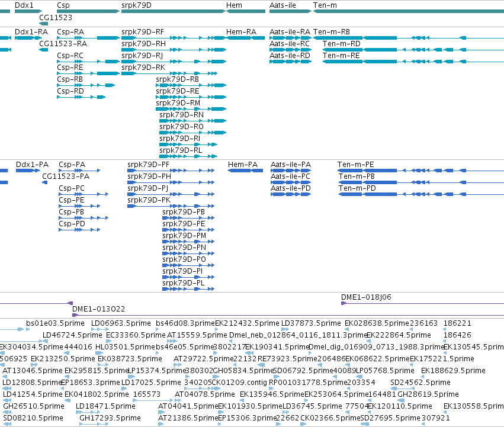Click transcript Aats-ile-RC

click(290, 44)
